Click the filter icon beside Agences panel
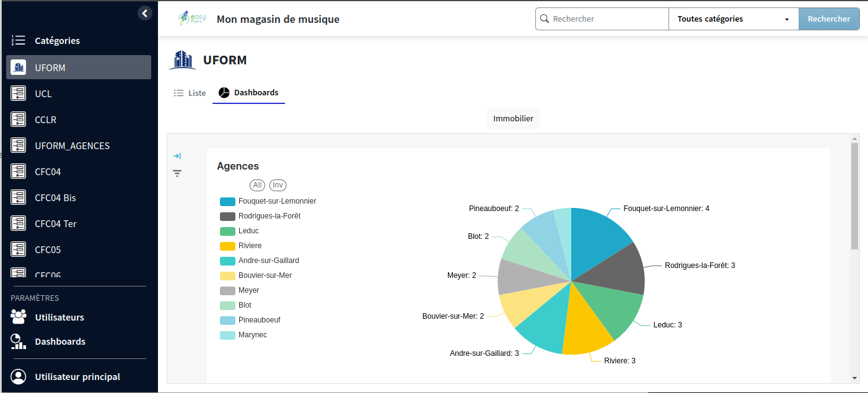 click(177, 173)
